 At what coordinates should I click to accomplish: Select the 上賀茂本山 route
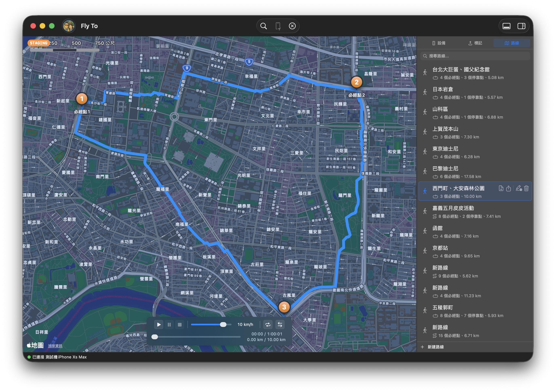475,133
